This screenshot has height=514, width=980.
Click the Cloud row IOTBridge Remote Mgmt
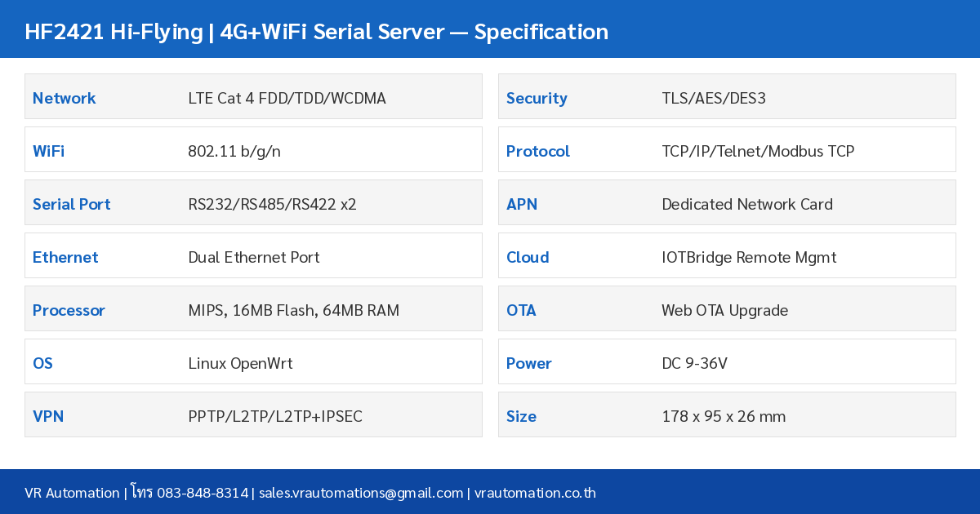(749, 257)
